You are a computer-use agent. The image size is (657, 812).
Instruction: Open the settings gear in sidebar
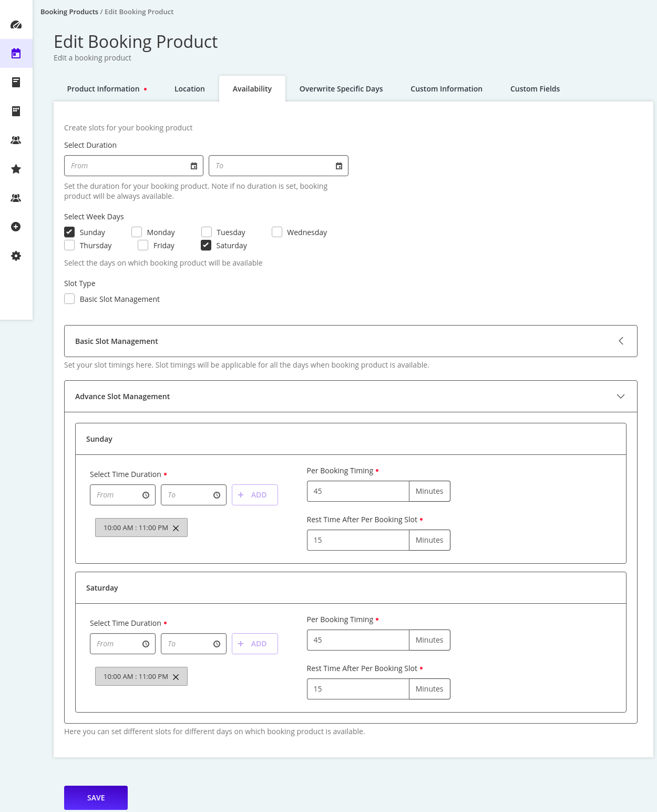(16, 256)
